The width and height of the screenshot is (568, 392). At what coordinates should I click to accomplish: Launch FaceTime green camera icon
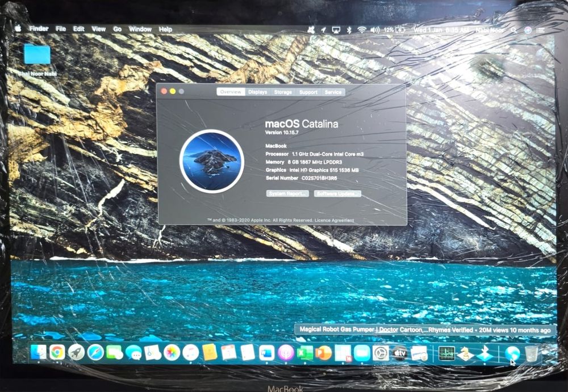(x=115, y=352)
